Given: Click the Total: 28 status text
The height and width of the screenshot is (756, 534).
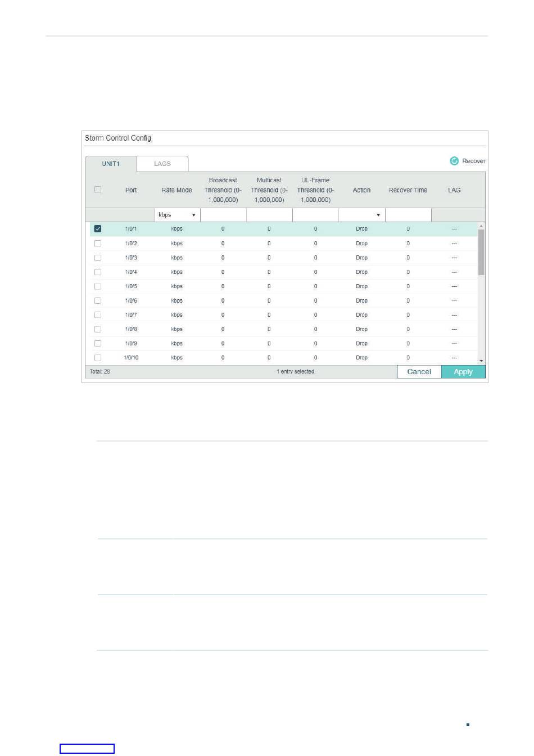Looking at the screenshot, I should tap(100, 372).
